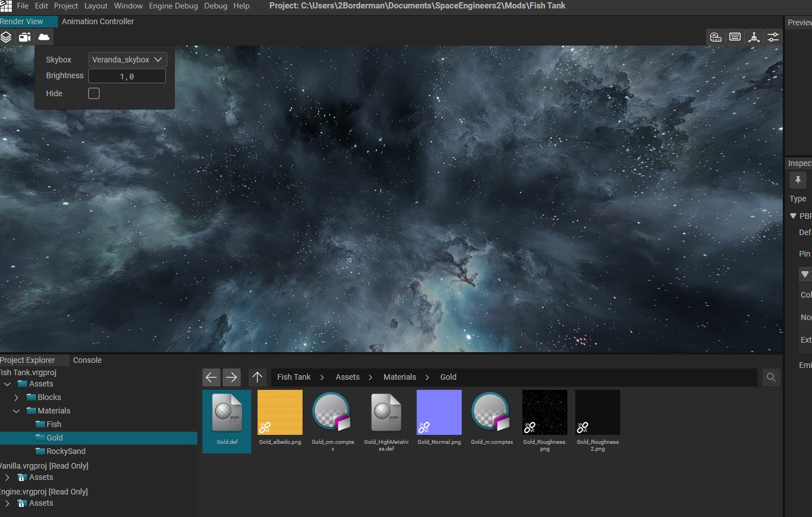This screenshot has height=517, width=812.
Task: Select the Gold_HighMetalniss.def file icon
Action: click(x=386, y=413)
